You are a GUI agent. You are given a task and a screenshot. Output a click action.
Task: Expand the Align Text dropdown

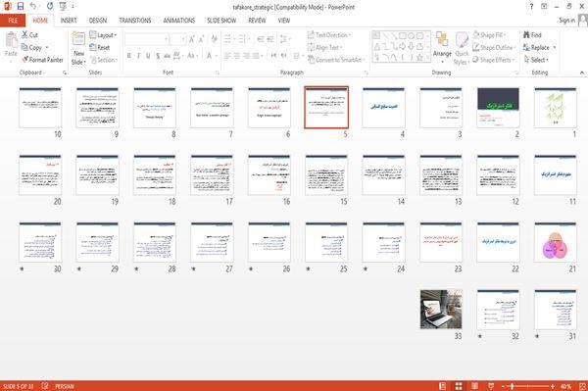[324, 47]
